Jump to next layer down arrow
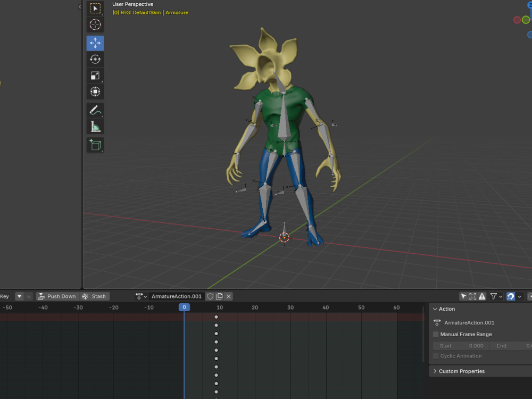The image size is (532, 399). [x=19, y=296]
